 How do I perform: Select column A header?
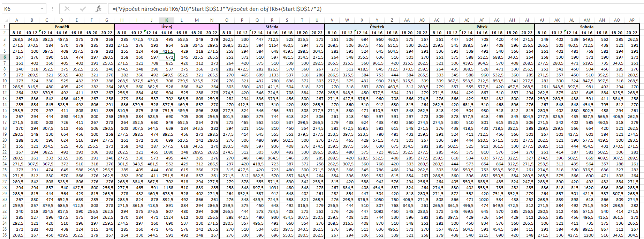point(17,20)
